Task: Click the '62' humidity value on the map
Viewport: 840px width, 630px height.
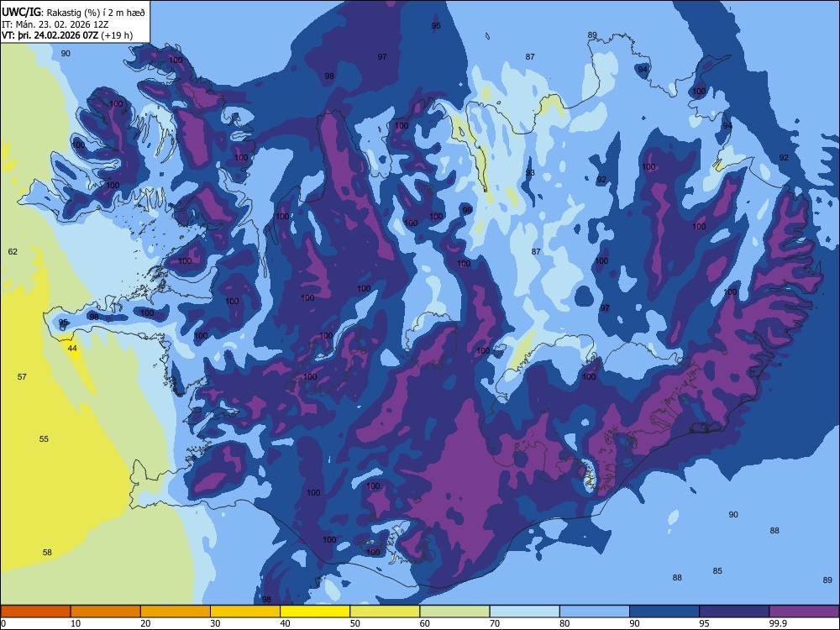Action: pyautogui.click(x=13, y=251)
